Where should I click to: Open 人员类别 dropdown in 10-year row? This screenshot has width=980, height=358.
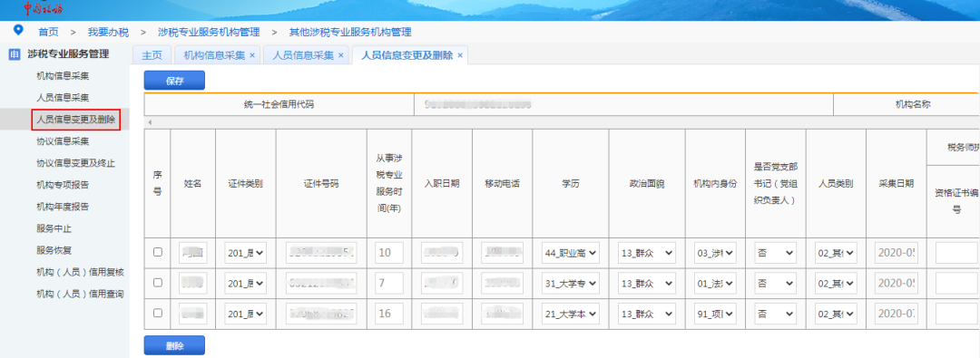[x=837, y=253]
